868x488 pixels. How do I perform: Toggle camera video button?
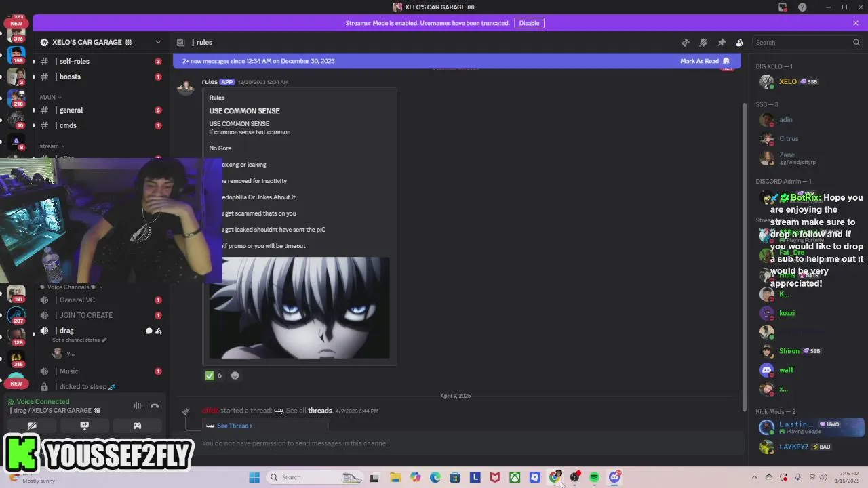pyautogui.click(x=32, y=426)
